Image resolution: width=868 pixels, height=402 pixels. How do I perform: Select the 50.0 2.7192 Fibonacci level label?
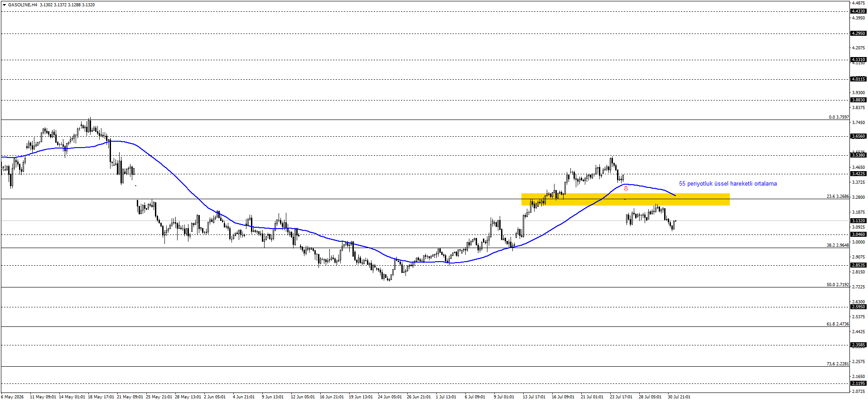pyautogui.click(x=838, y=285)
